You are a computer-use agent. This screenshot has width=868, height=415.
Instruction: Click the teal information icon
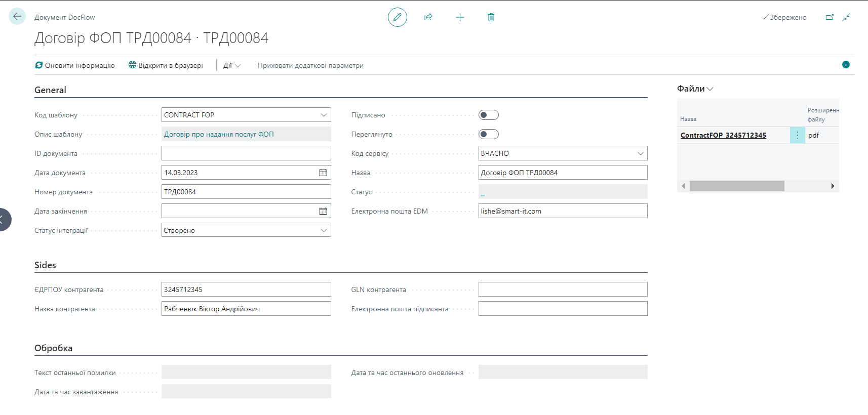point(846,65)
